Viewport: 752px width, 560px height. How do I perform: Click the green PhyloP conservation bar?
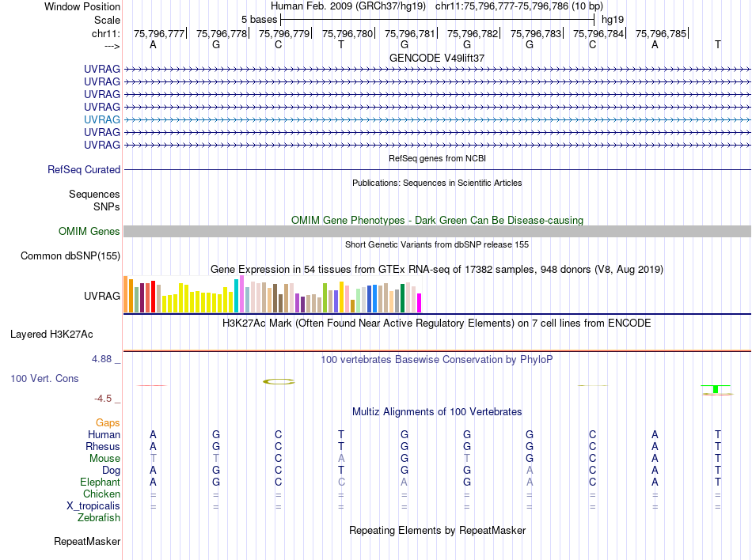(x=716, y=389)
